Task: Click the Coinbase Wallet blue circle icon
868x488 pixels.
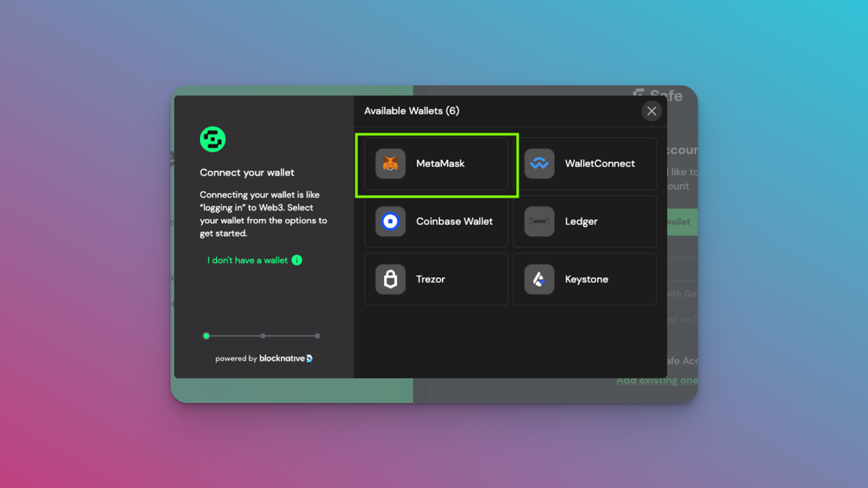Action: click(x=390, y=221)
